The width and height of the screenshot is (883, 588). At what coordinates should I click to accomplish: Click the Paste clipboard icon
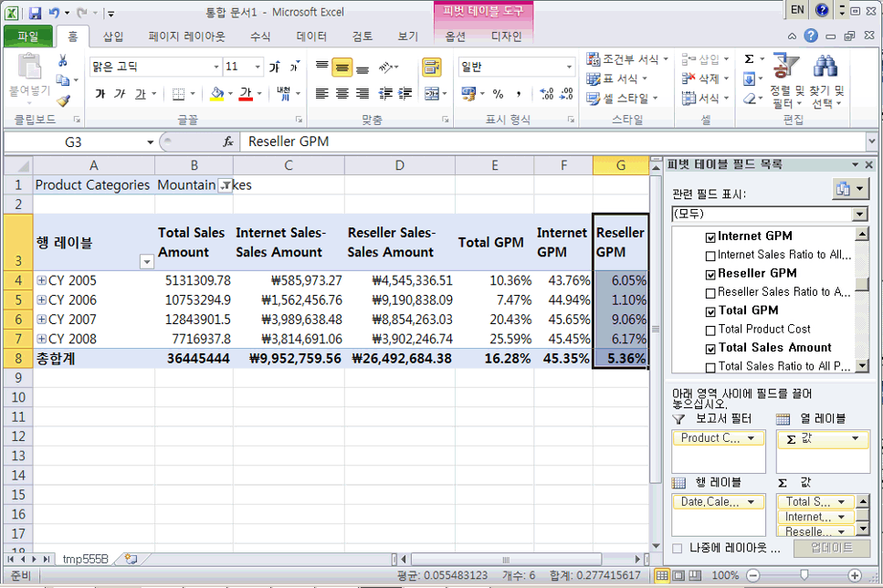(29, 67)
